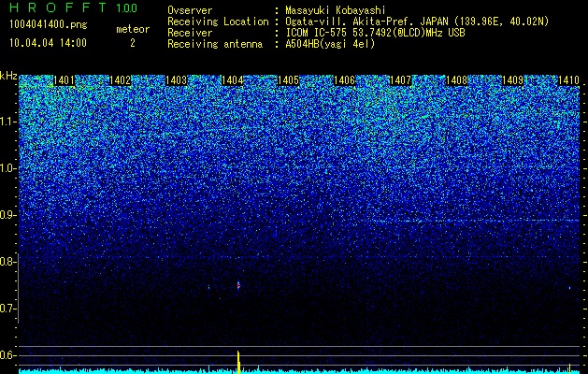This screenshot has height=374, width=588.
Task: Click the 1.0 frequency axis label
Action: tap(7, 168)
